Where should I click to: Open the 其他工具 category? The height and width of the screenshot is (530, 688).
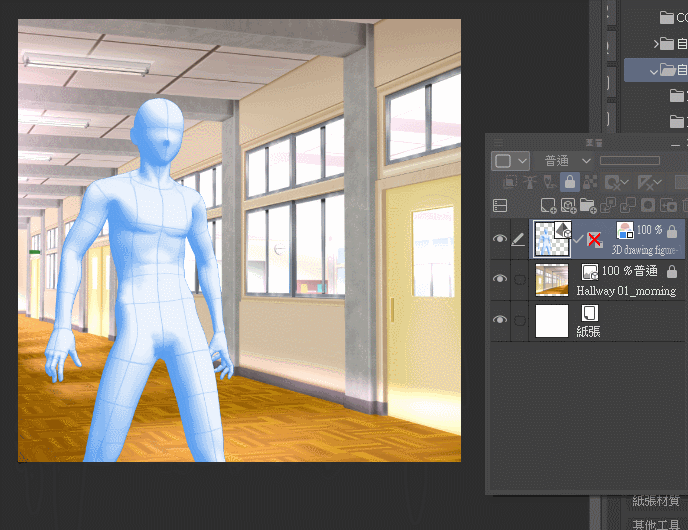pyautogui.click(x=656, y=524)
